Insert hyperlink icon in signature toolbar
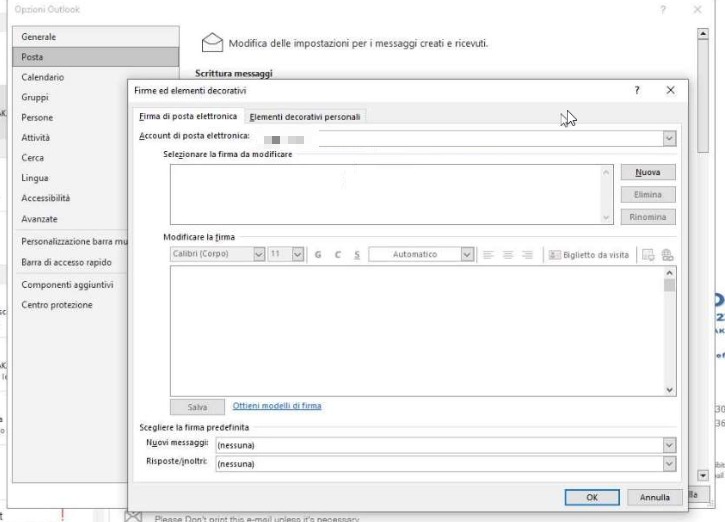This screenshot has height=522, width=725. coord(667,255)
